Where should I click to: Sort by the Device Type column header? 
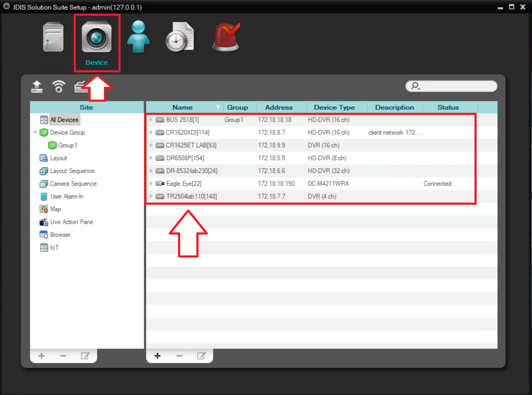click(334, 107)
